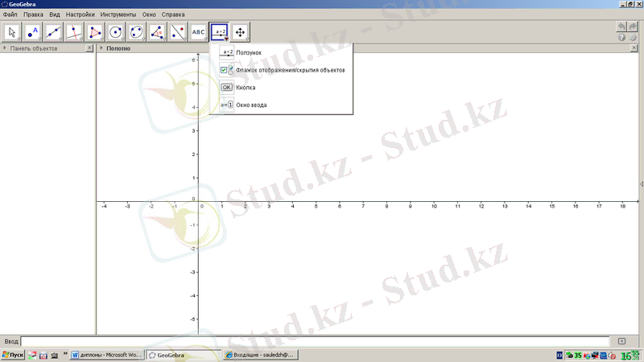Open the Файл menu

10,14
